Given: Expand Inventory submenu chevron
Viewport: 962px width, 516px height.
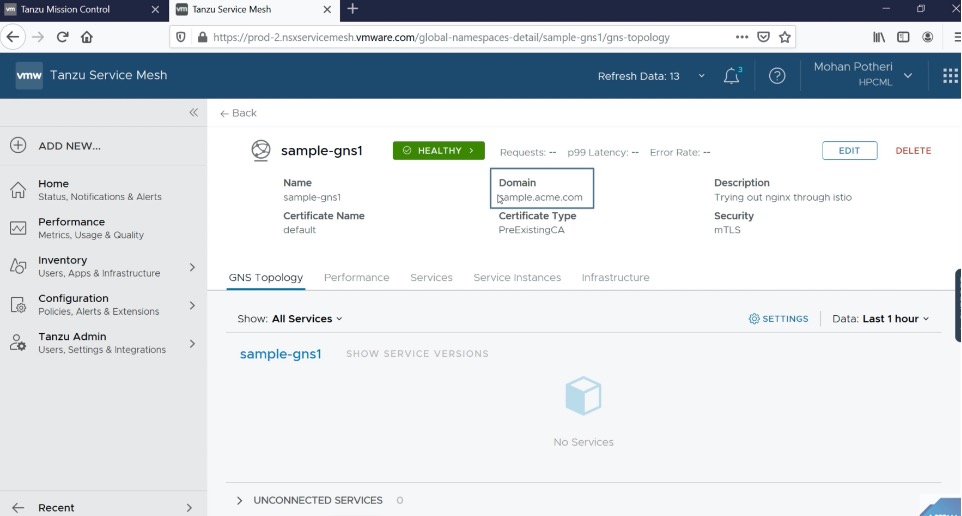Looking at the screenshot, I should [192, 267].
